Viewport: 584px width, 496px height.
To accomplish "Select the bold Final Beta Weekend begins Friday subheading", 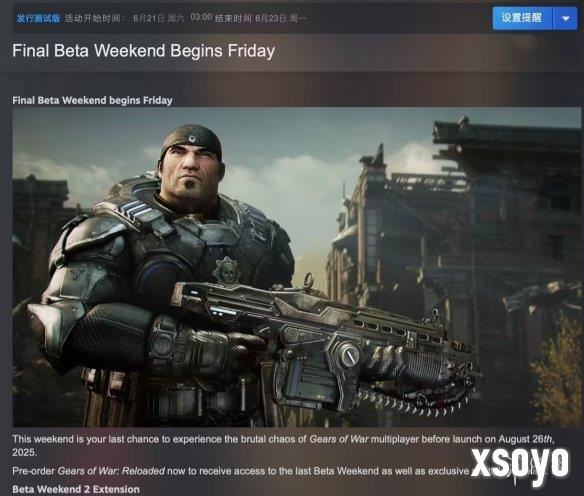I will (x=92, y=101).
